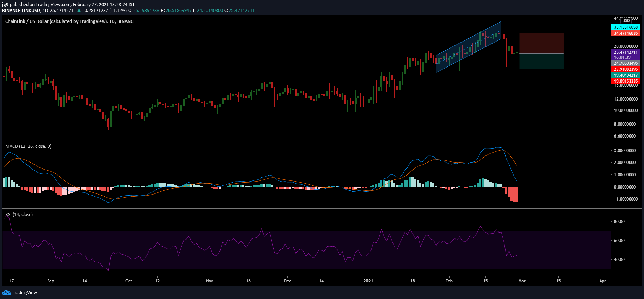Click the red 34.47146036 price label
The height and width of the screenshot is (299, 644).
pos(625,33)
